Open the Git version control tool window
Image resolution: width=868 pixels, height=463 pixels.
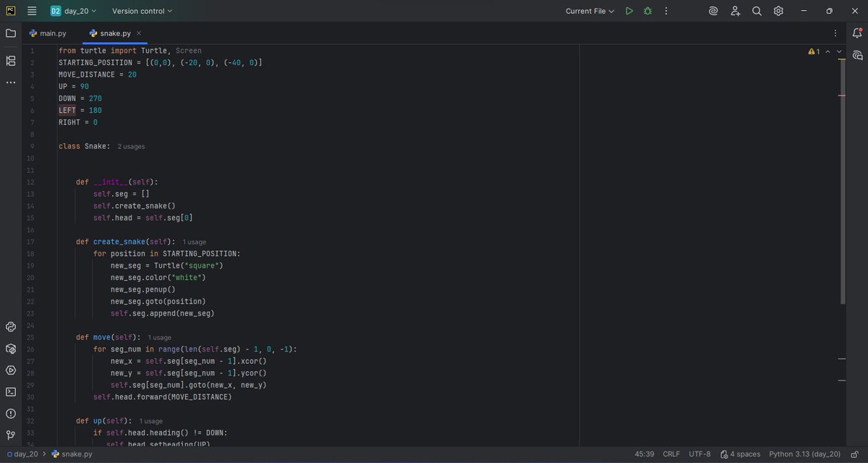(10, 436)
